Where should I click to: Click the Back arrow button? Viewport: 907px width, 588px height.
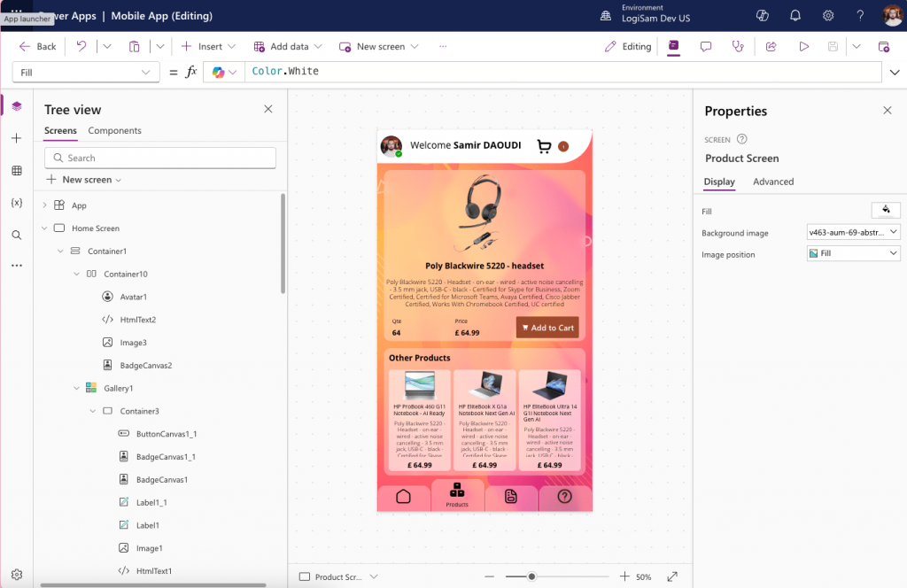point(37,46)
